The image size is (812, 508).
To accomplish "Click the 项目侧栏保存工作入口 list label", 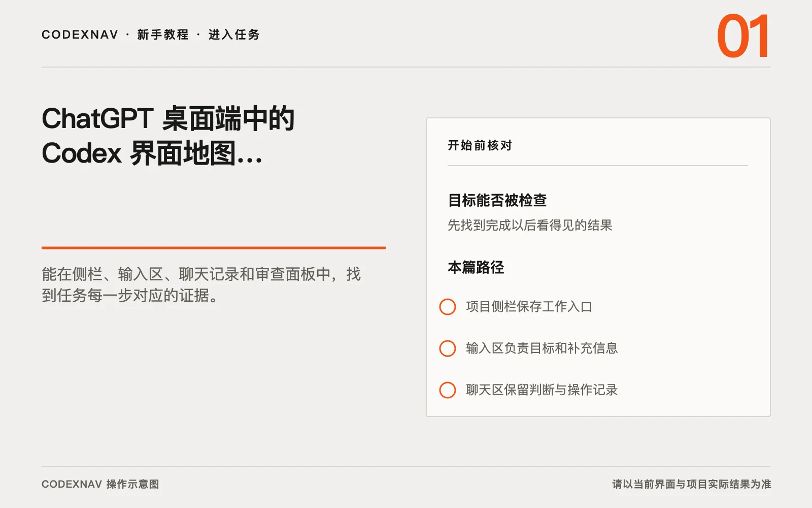I will coord(529,307).
